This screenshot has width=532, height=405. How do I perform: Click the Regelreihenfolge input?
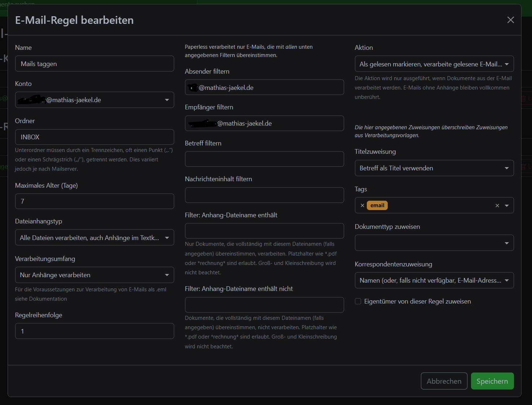[94, 331]
